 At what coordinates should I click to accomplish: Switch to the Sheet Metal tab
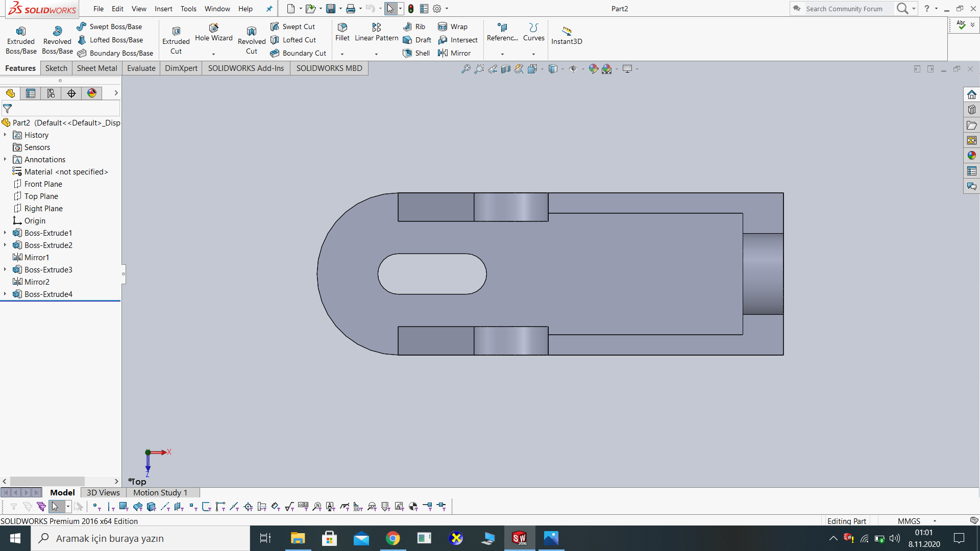96,68
